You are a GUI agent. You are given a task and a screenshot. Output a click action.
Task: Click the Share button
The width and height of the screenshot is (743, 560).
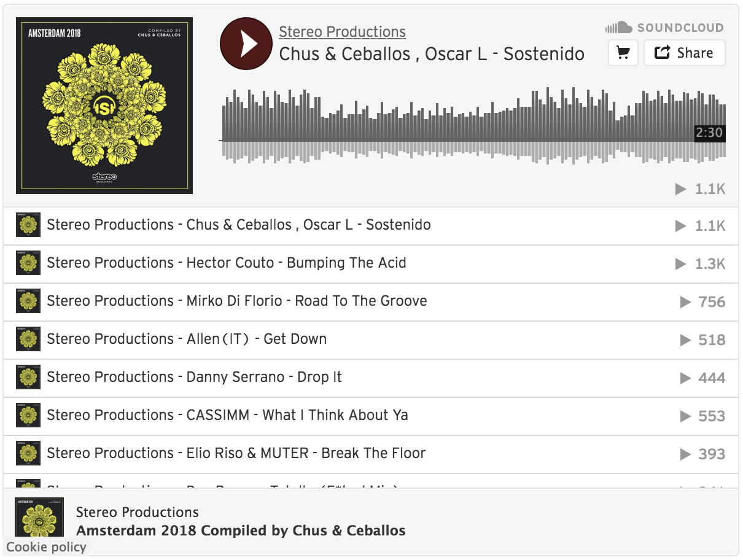[x=684, y=53]
